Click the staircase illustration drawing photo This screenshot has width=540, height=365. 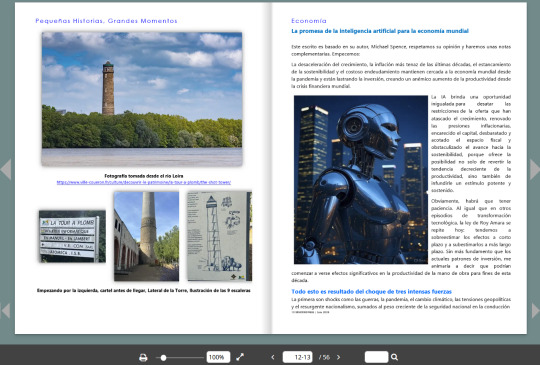[x=220, y=236]
